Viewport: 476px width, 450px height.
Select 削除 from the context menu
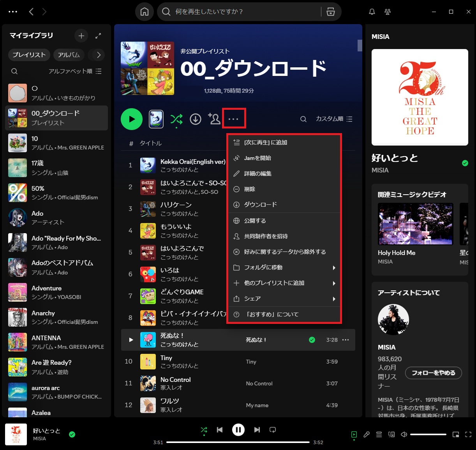[284, 189]
